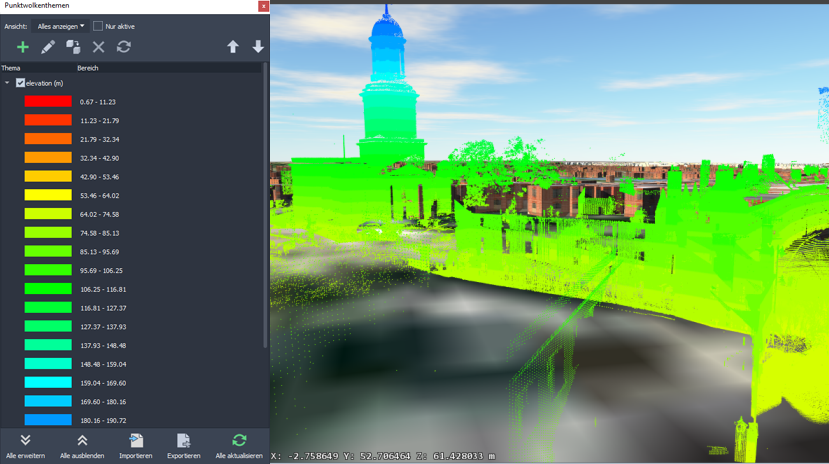This screenshot has height=464, width=829.
Task: Close the Punktwolkenthemen panel
Action: coord(263,6)
